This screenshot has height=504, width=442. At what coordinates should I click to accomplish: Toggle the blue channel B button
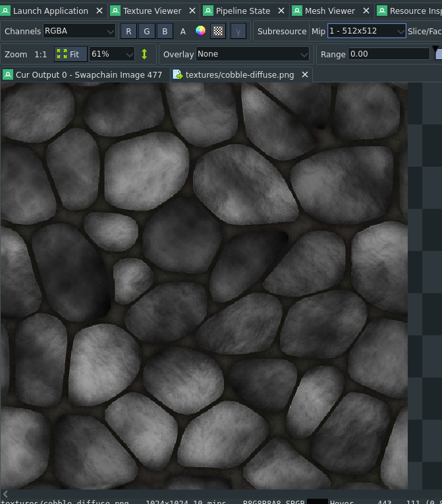[165, 32]
